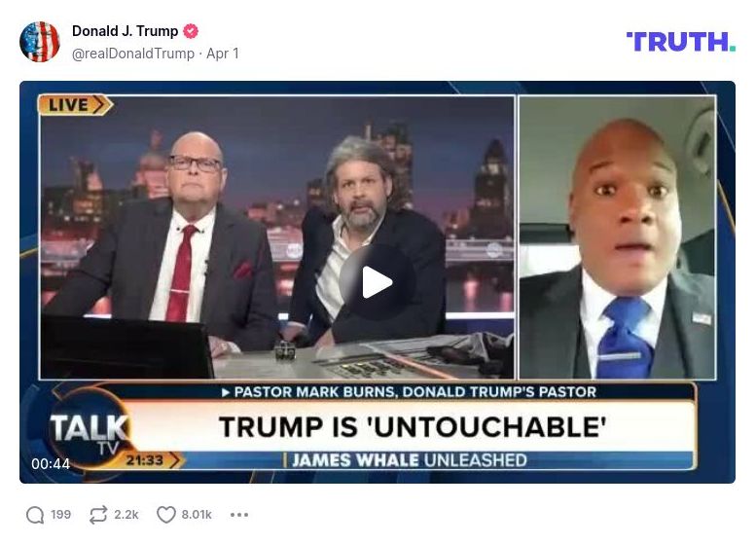Click the Pastor Mark Burns caption bar

click(410, 391)
